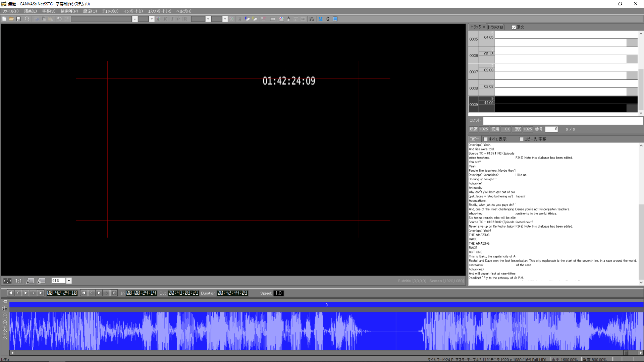Viewport: 644px width, 362px height.
Task: Open the 61% zoom dropdown
Action: [69, 281]
